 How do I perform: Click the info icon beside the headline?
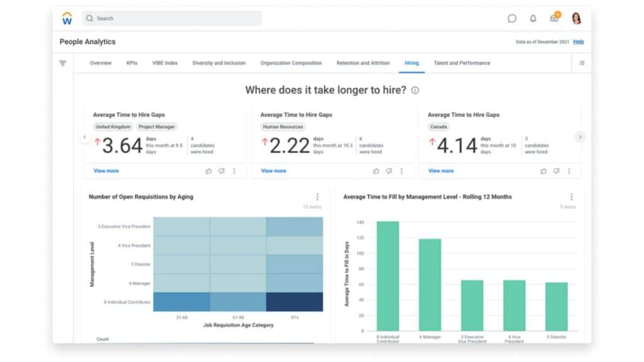[415, 90]
